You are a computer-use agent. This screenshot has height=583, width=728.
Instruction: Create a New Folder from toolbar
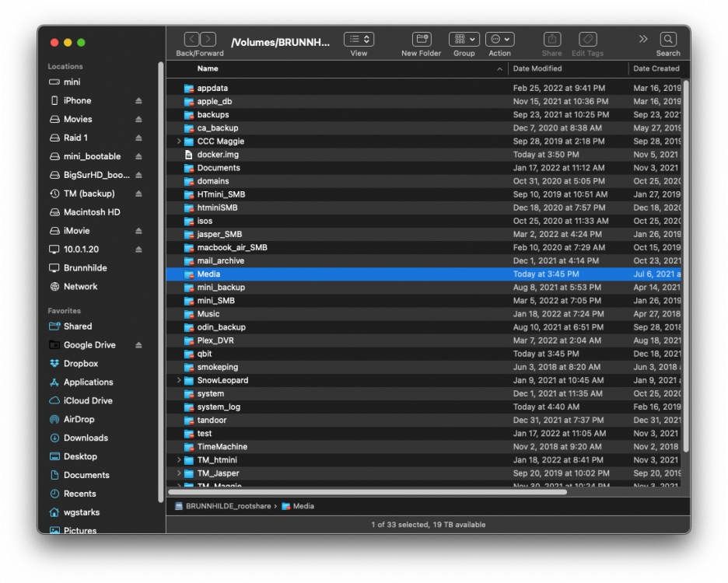tap(422, 40)
